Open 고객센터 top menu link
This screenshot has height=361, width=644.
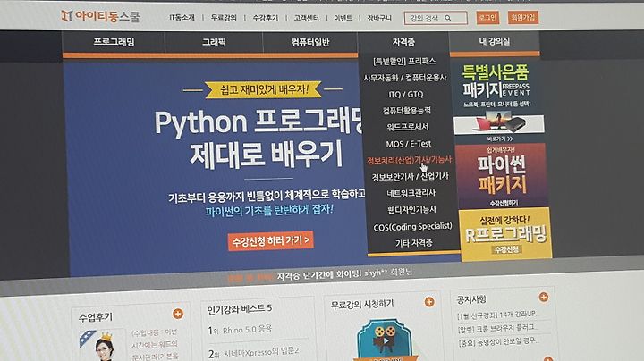[307, 18]
